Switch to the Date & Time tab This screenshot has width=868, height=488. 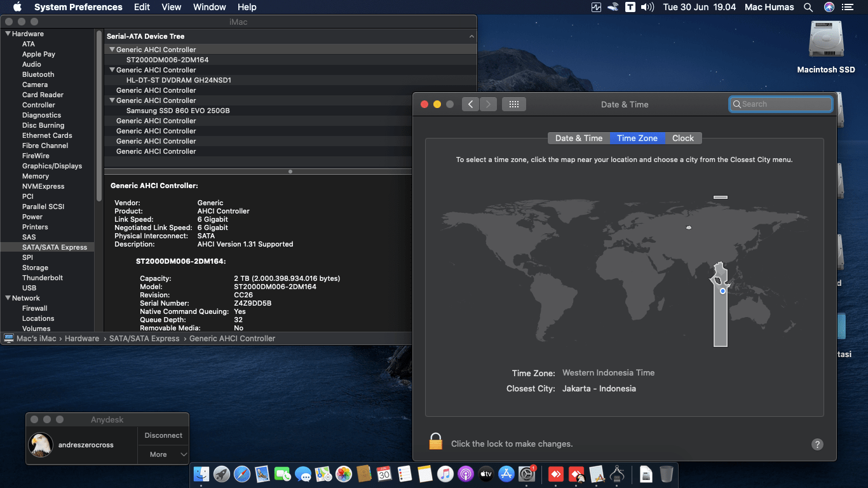point(578,138)
